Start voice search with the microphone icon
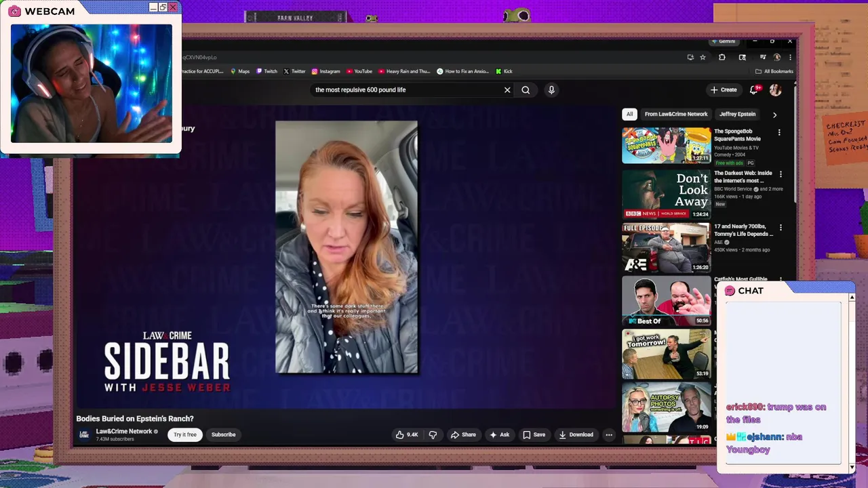868x488 pixels. click(x=551, y=89)
